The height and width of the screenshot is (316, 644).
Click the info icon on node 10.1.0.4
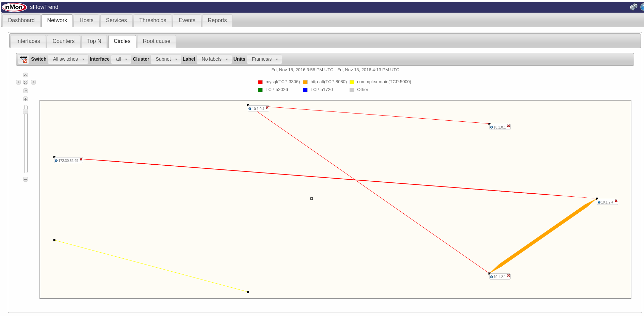[250, 109]
